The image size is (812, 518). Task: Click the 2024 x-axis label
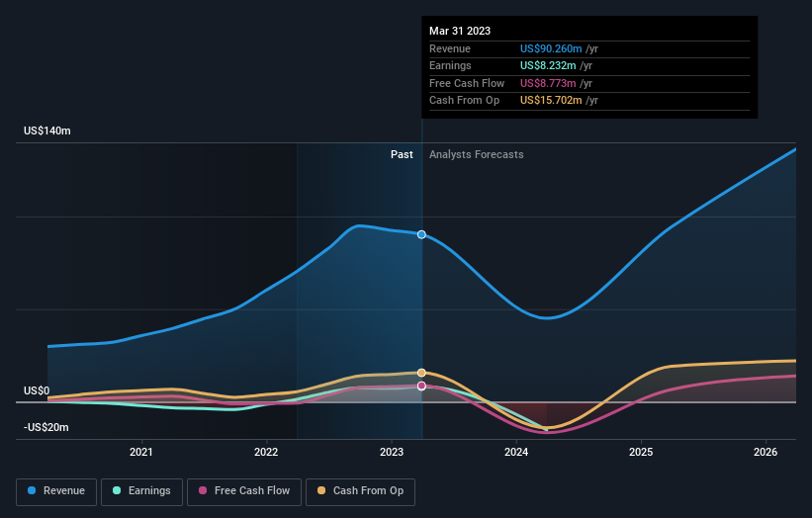pos(516,452)
